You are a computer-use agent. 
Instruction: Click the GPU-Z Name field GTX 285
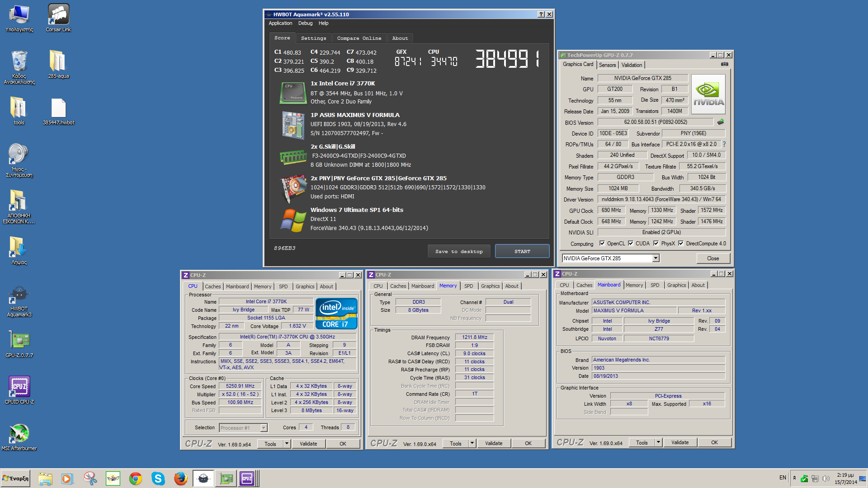coord(642,78)
